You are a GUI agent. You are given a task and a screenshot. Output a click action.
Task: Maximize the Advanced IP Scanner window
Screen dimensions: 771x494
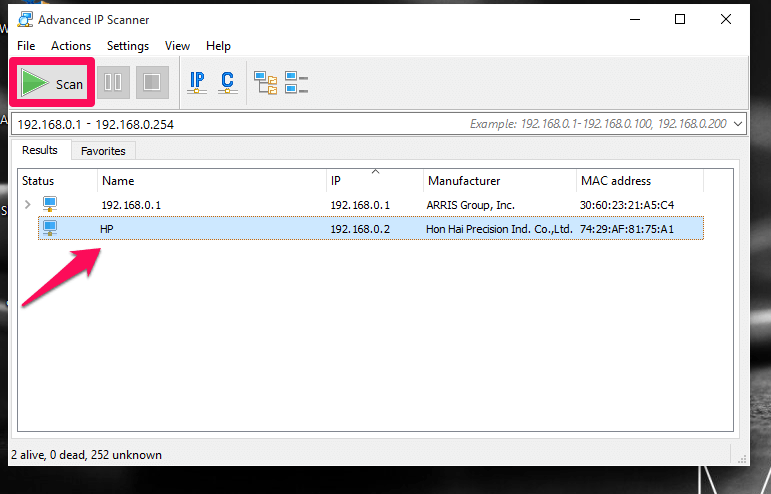(680, 20)
